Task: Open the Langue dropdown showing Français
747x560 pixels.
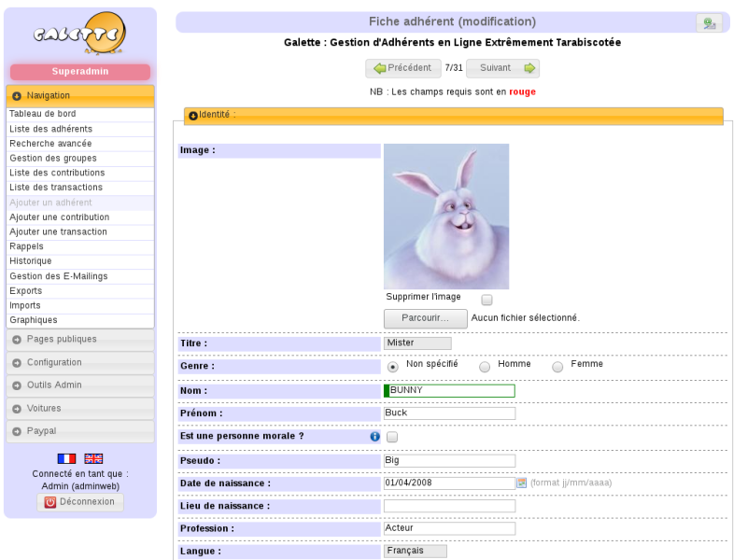Action: 416,551
